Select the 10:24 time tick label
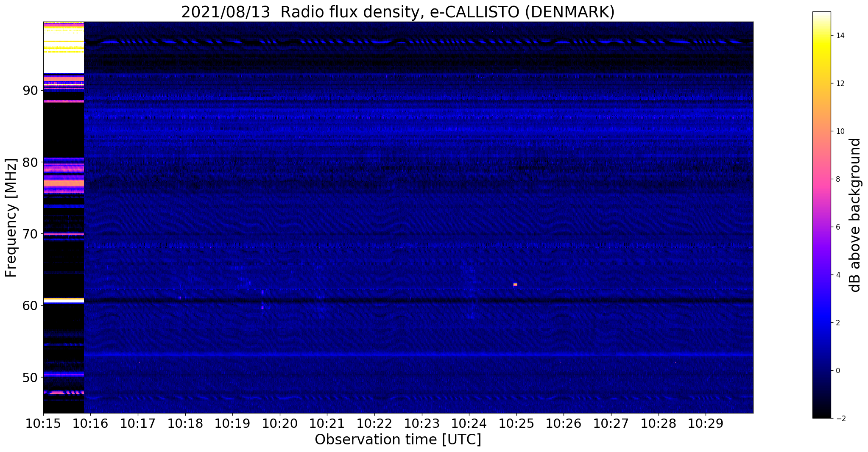The width and height of the screenshot is (868, 452). (469, 424)
